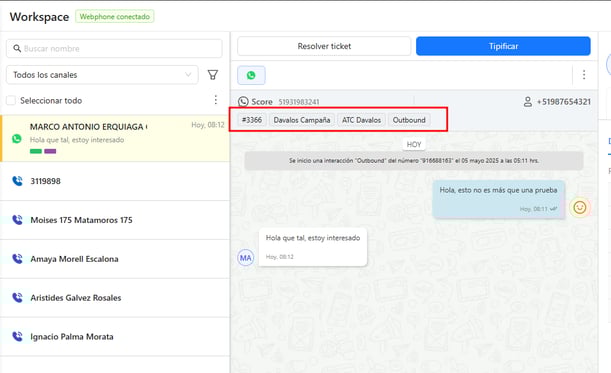
Task: Open the MARCO ANTONIO ERQUIAGA conversation
Action: point(115,138)
